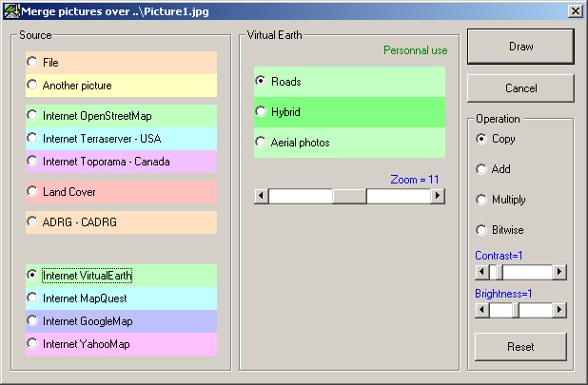The image size is (588, 385).
Task: Click the Contrast=1 label
Action: [499, 256]
